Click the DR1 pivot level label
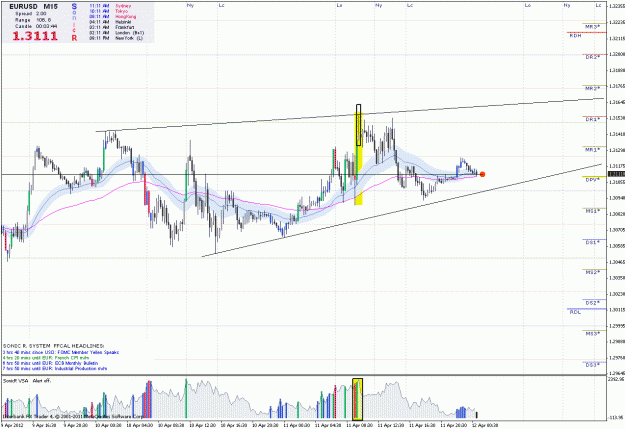625x429 pixels. (x=592, y=119)
